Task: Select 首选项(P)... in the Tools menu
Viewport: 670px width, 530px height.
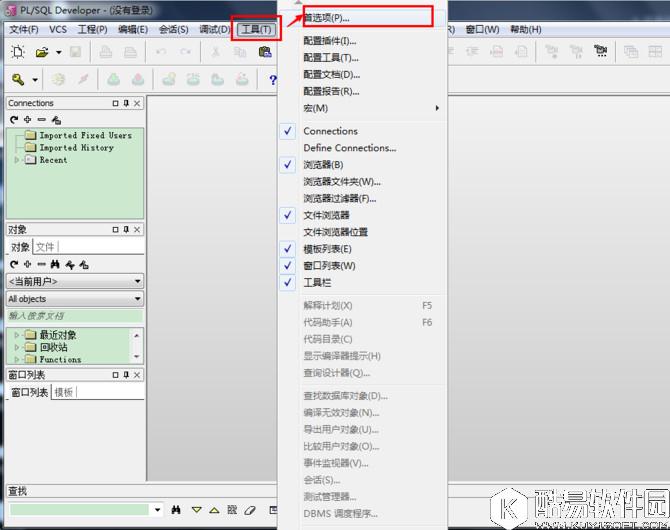Action: [363, 18]
